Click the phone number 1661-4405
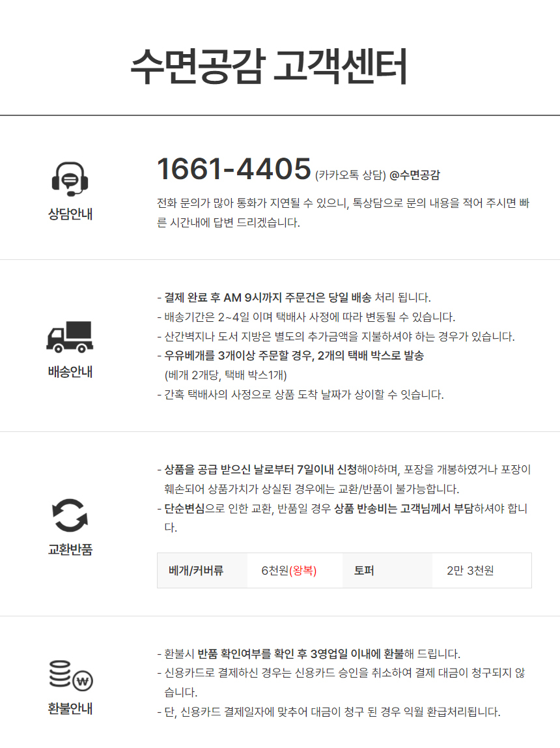 (x=234, y=169)
